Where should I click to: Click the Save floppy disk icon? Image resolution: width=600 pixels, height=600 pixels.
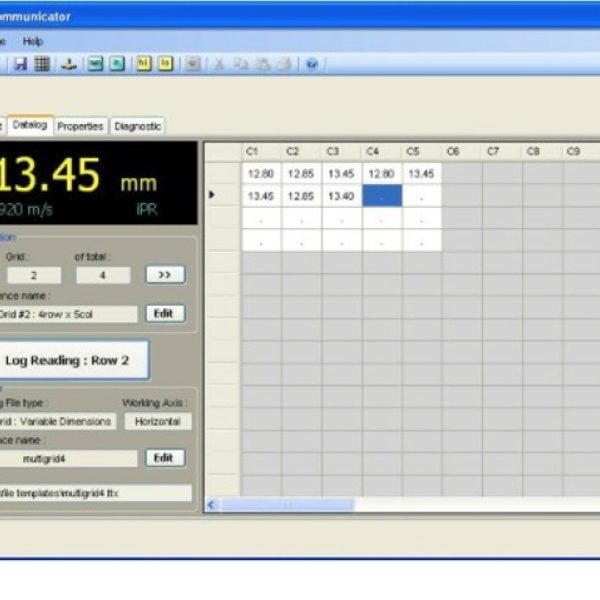(x=20, y=64)
